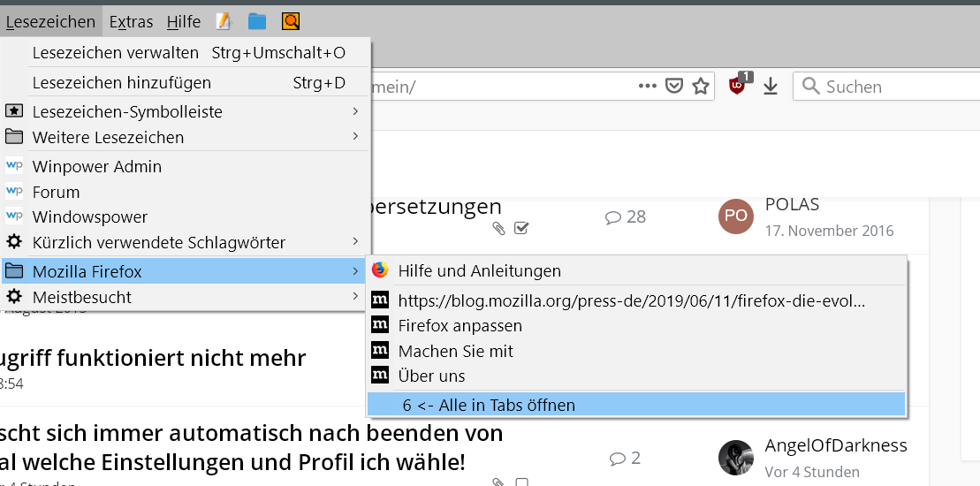The width and height of the screenshot is (980, 486).
Task: Click POLAS's round PO avatar
Action: point(735,216)
